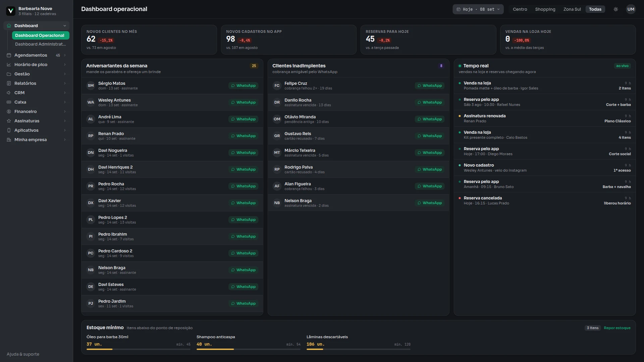
Task: Expand the Minha empresa submenu chevron
Action: pyautogui.click(x=65, y=140)
